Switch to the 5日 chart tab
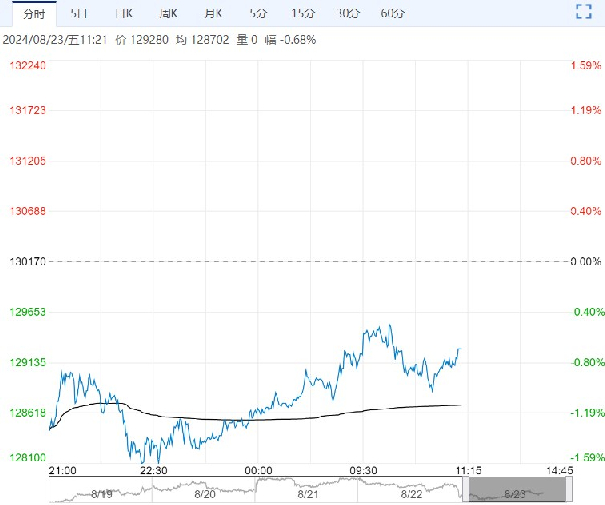Screen dimensions: 605x505 tap(78, 13)
